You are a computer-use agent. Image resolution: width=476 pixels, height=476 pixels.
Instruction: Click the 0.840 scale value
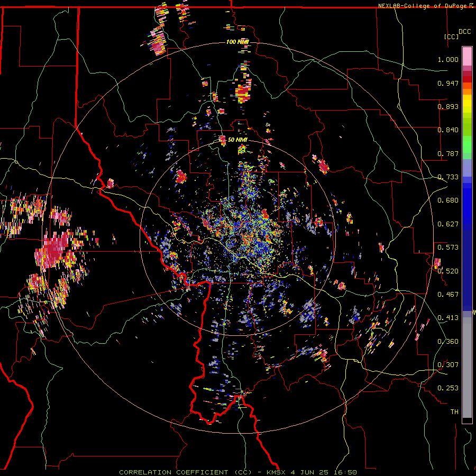click(x=448, y=130)
